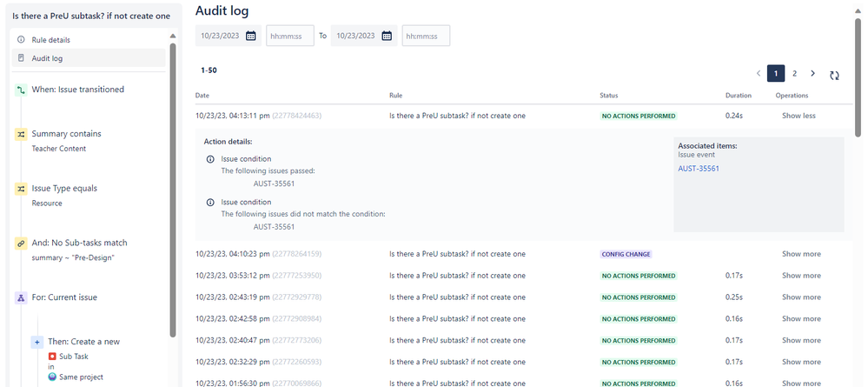Open the start date calendar icon
Viewport: 868px width, 387px height.
pos(250,36)
